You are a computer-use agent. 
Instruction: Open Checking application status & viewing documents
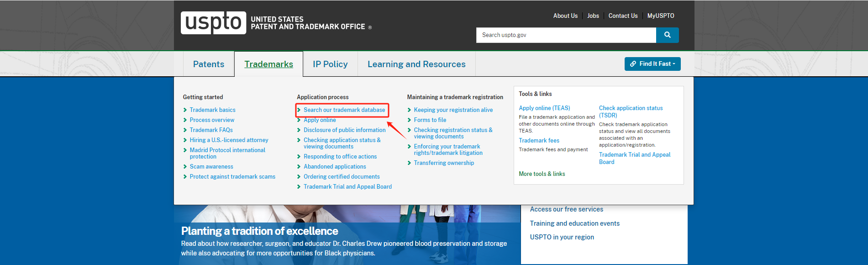click(x=342, y=143)
